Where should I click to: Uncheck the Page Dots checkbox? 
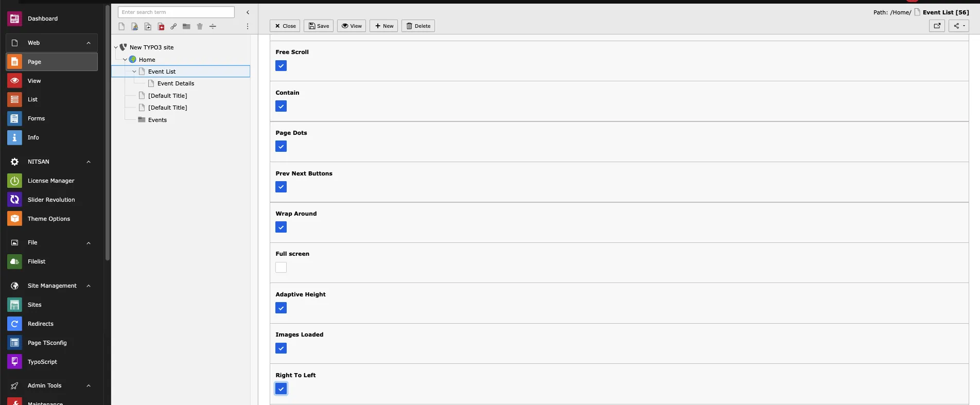(x=281, y=147)
